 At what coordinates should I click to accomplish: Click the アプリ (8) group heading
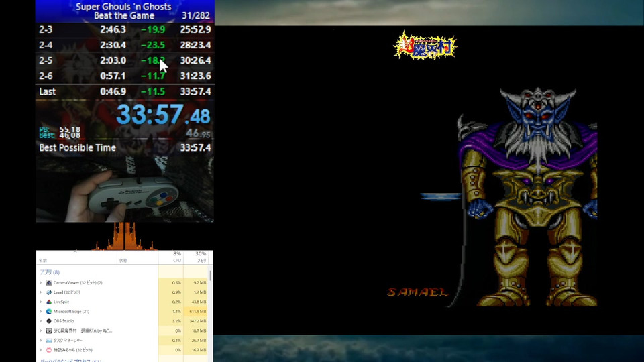click(x=50, y=272)
